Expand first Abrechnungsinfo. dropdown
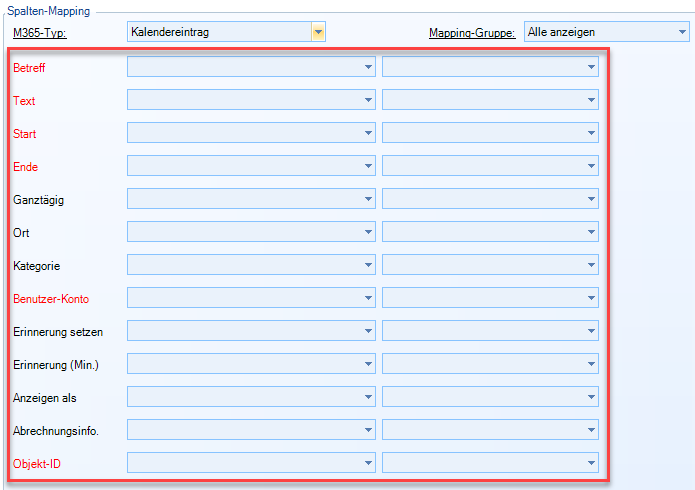695x490 pixels. [251, 430]
